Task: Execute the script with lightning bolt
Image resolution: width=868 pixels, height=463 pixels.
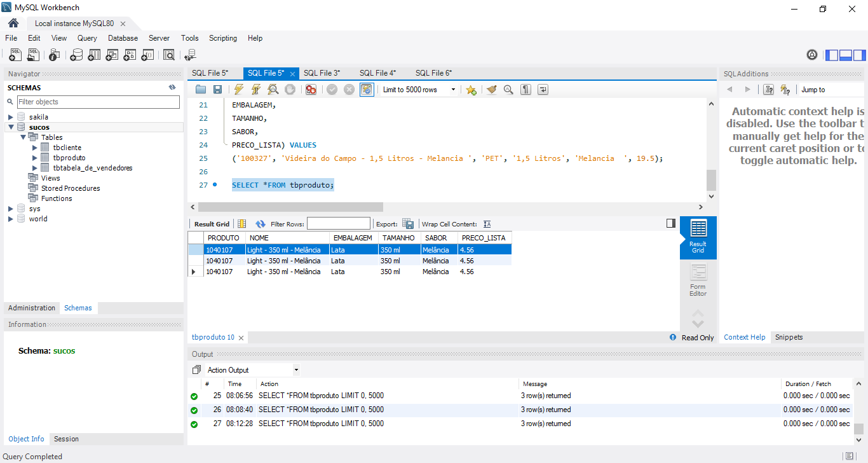Action: pos(238,90)
